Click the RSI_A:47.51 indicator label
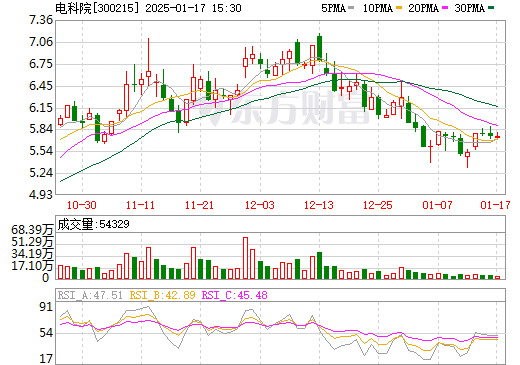 [x=90, y=295]
